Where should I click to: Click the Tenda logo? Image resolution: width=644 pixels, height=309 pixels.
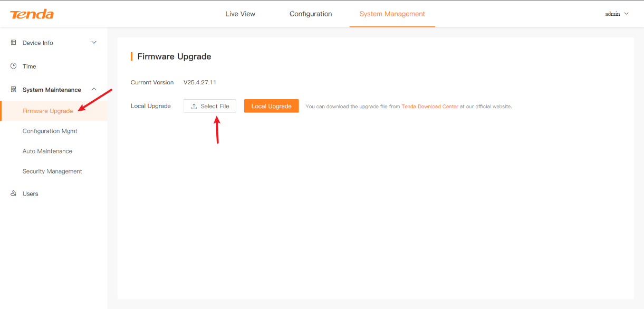(x=32, y=14)
